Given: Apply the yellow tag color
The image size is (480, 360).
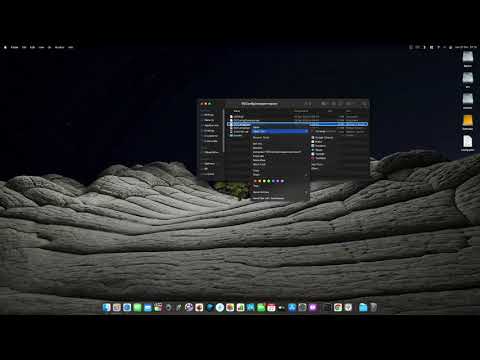Looking at the screenshot, I should (264, 181).
